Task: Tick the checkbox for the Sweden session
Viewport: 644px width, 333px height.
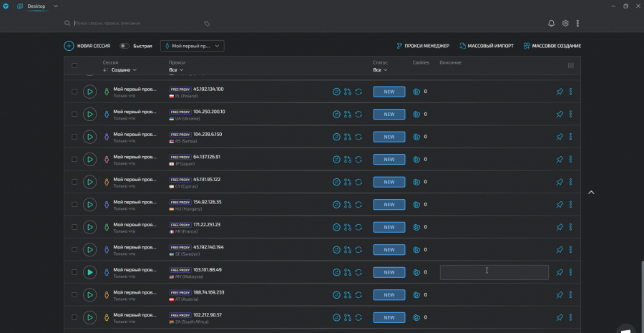Action: coord(74,249)
